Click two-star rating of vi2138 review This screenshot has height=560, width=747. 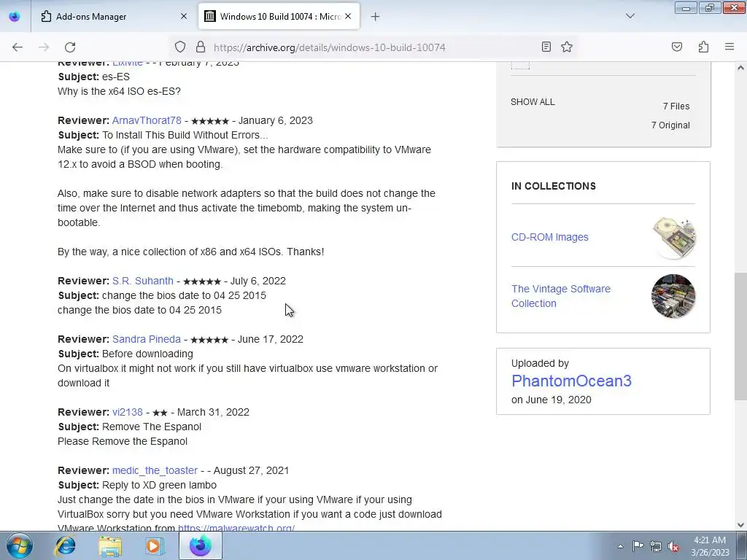(160, 413)
